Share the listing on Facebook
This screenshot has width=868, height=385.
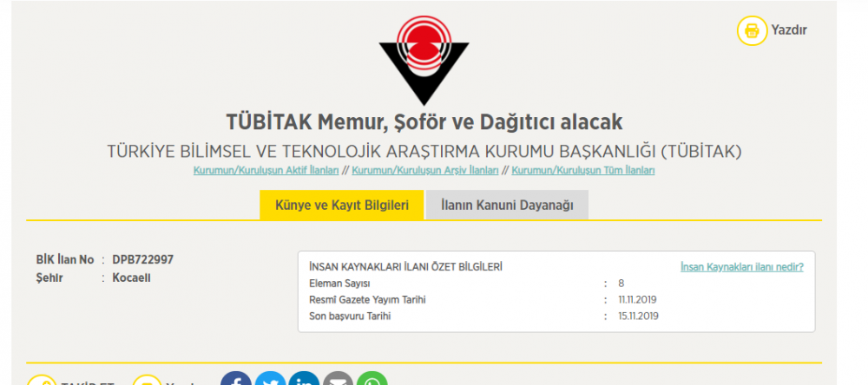236,378
